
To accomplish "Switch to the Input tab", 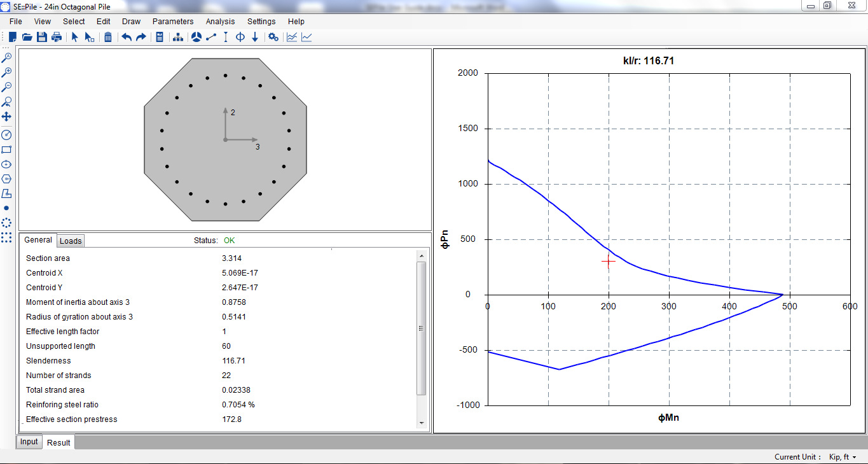I will coord(29,442).
